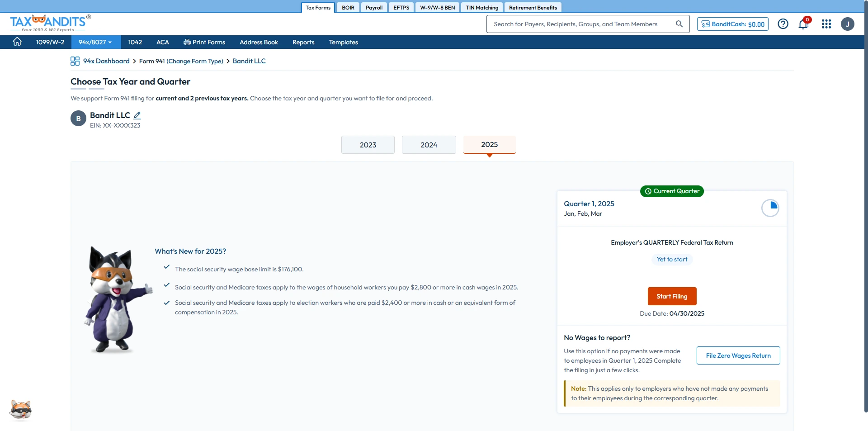Click the Start Filing button

(x=672, y=296)
